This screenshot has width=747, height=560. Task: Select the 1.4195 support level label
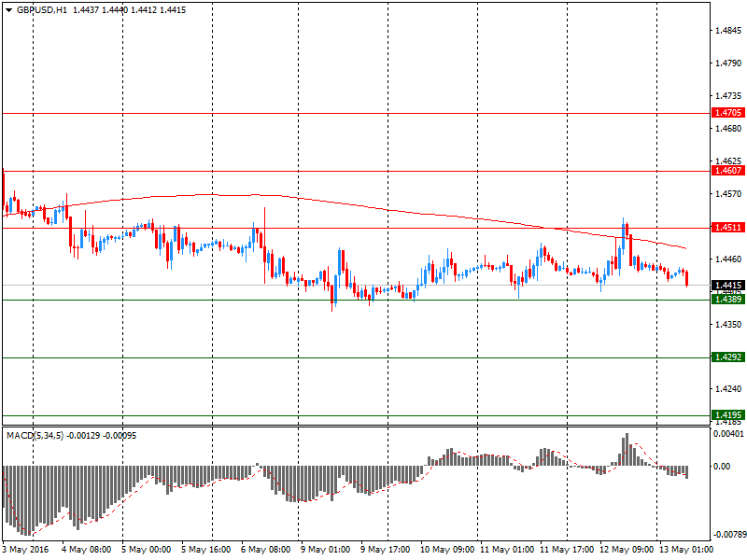pos(728,415)
